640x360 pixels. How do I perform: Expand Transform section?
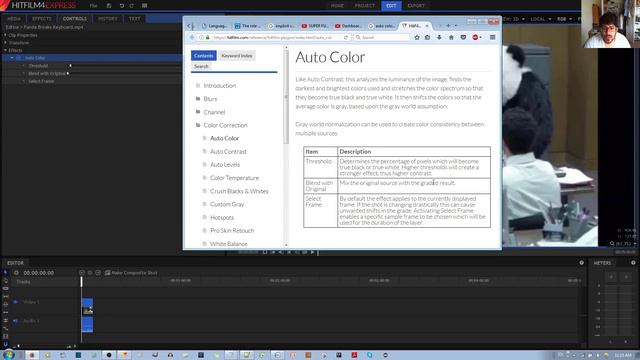5,42
